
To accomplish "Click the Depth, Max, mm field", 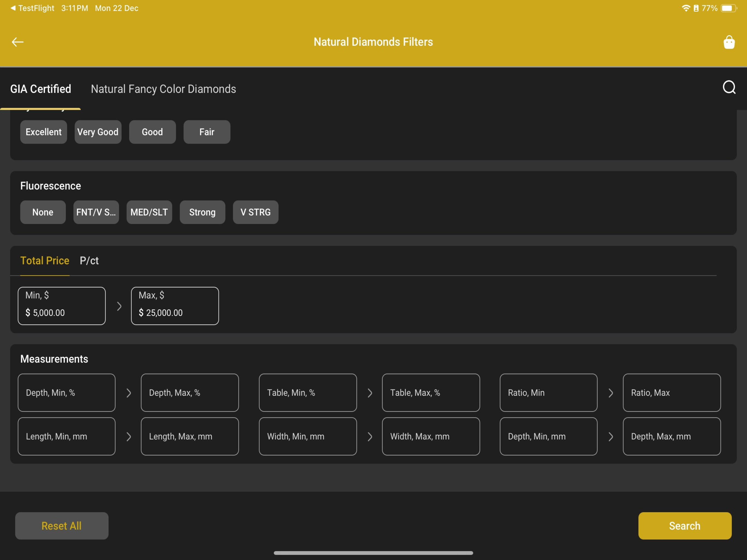I will tap(672, 436).
